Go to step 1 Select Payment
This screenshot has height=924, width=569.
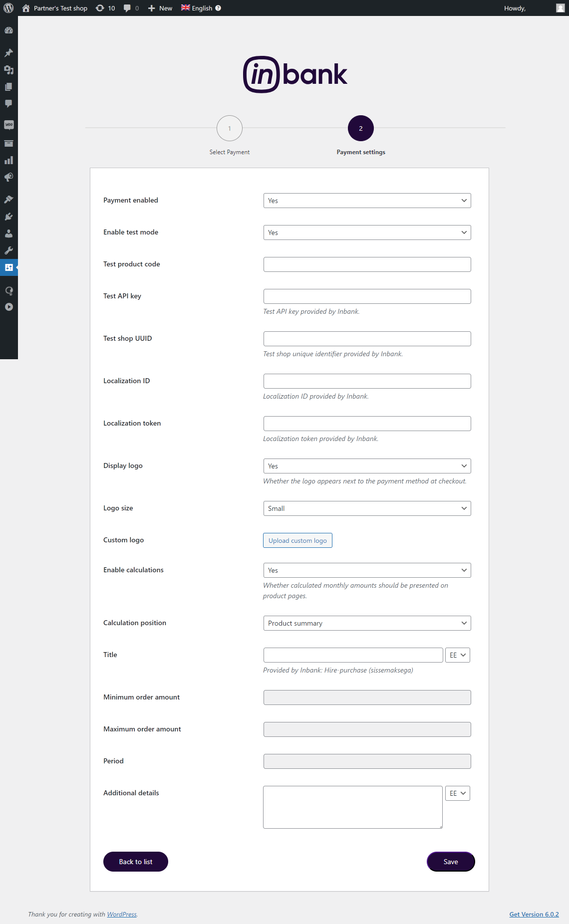[x=230, y=128]
